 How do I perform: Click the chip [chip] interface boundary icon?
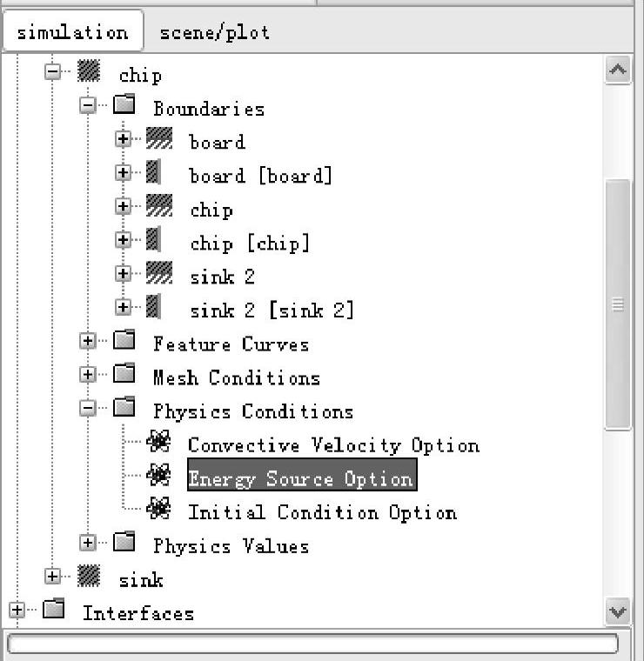point(153,239)
